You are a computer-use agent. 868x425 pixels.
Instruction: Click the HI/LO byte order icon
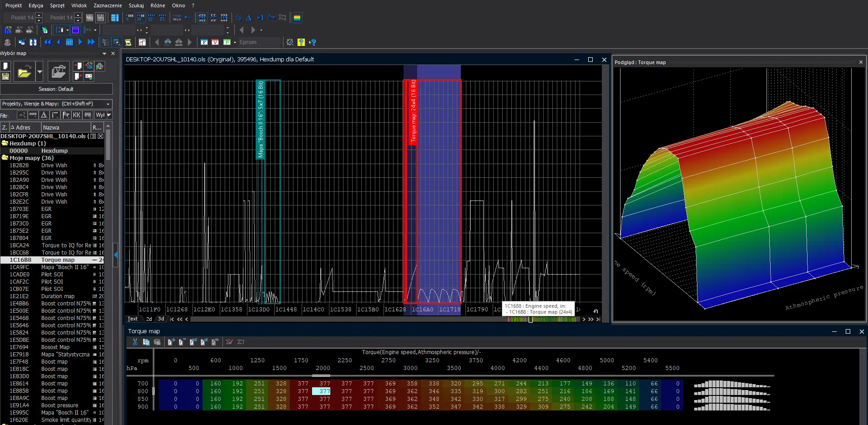[177, 18]
